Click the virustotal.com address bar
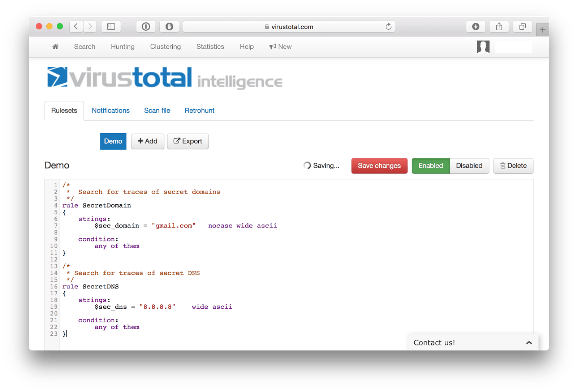Viewport: 578px width, 392px height. (x=289, y=26)
